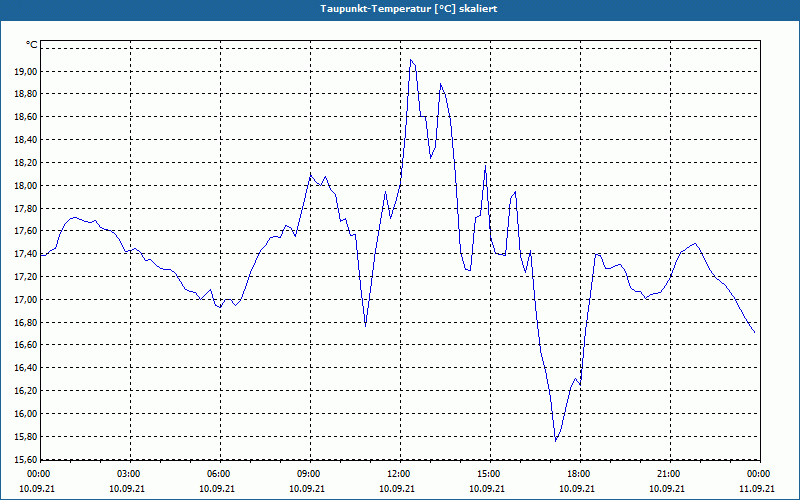Click the 09:00 time label on X axis

[309, 474]
